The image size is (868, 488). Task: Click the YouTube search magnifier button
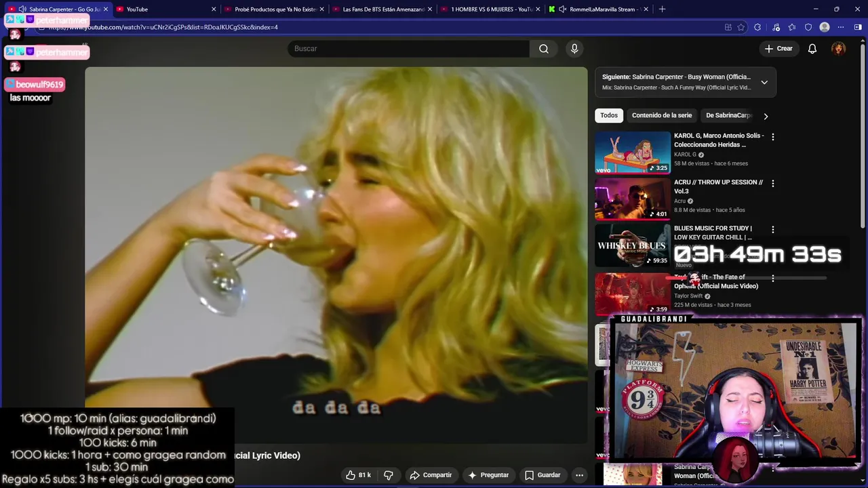coord(544,49)
